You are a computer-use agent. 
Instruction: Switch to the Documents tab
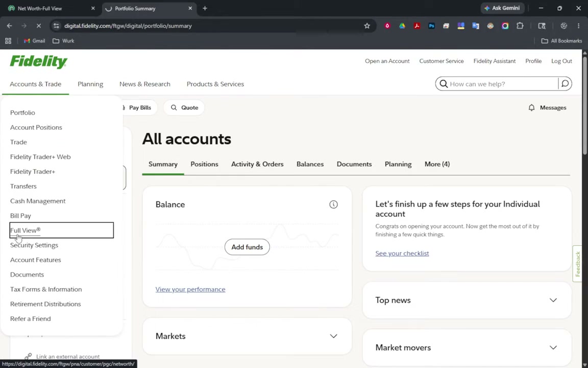click(x=354, y=164)
